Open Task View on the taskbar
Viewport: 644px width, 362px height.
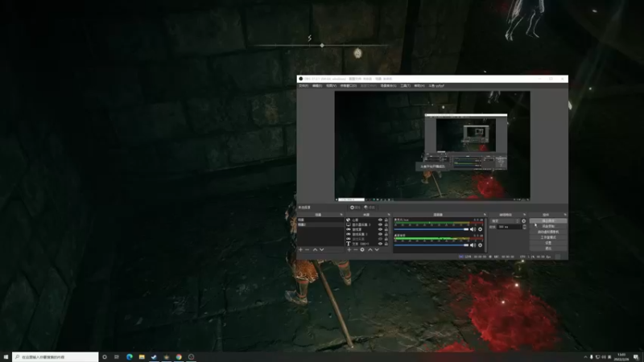point(117,357)
